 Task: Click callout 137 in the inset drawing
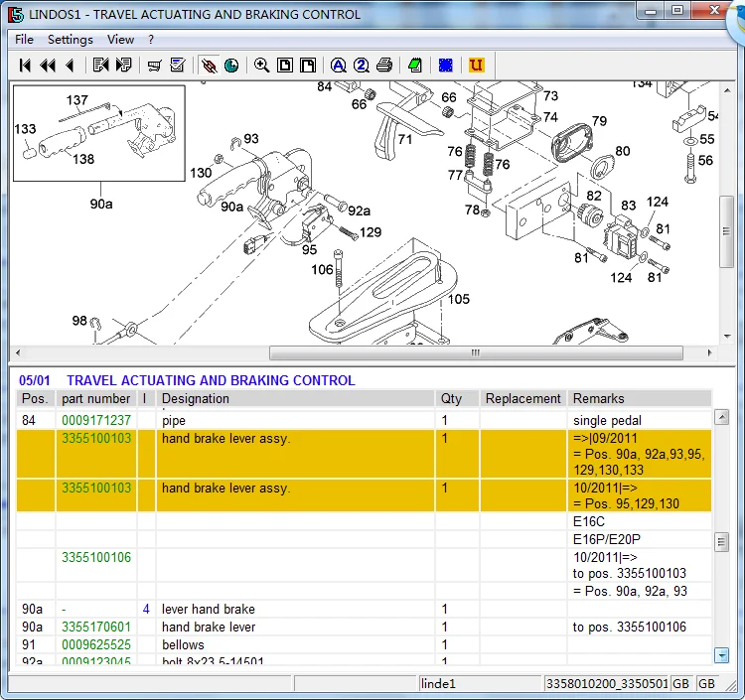(x=76, y=100)
